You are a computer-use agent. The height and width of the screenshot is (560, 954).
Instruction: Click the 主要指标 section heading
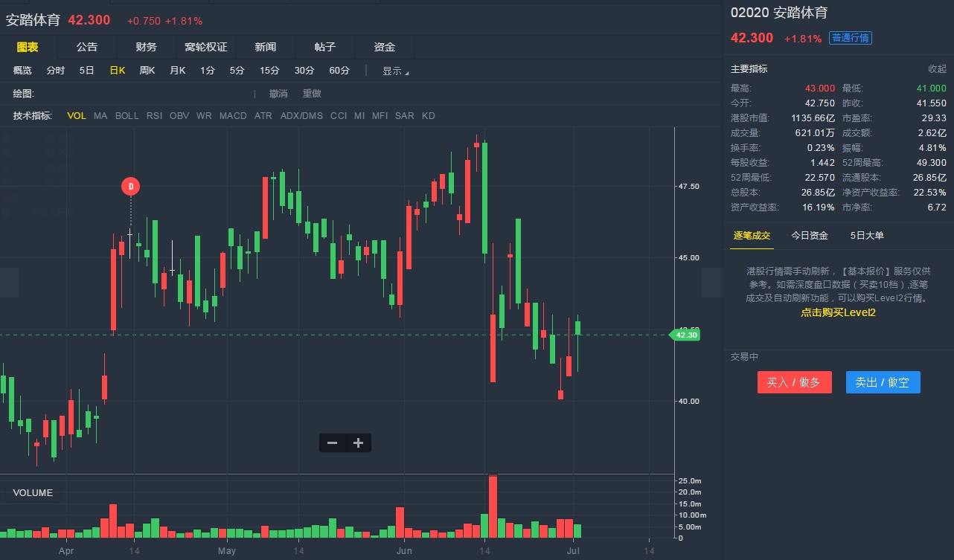[749, 69]
